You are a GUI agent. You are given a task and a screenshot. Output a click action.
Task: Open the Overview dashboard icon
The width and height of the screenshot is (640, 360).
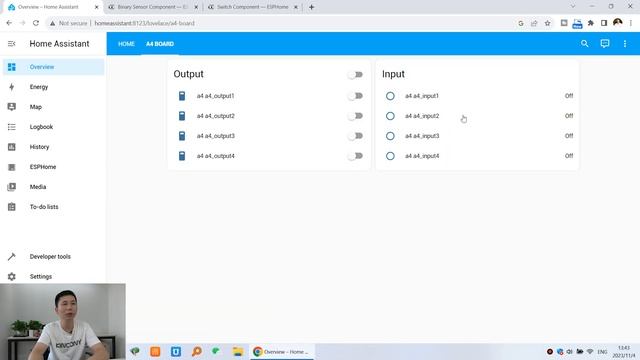click(x=11, y=67)
